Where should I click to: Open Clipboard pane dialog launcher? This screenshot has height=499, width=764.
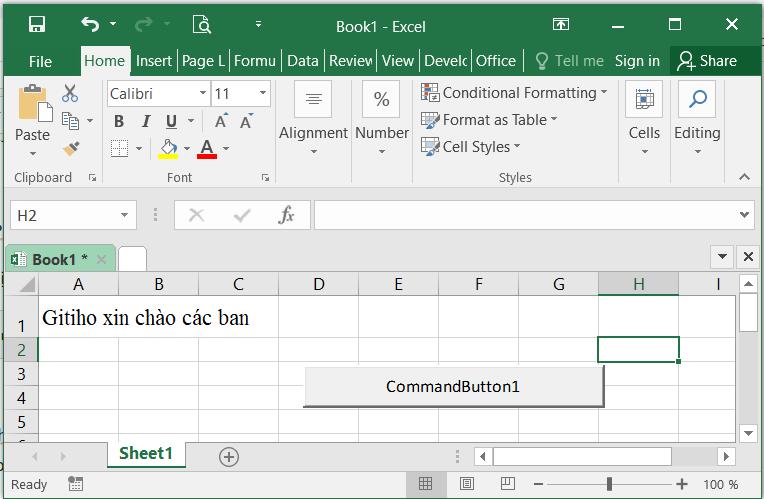point(92,178)
